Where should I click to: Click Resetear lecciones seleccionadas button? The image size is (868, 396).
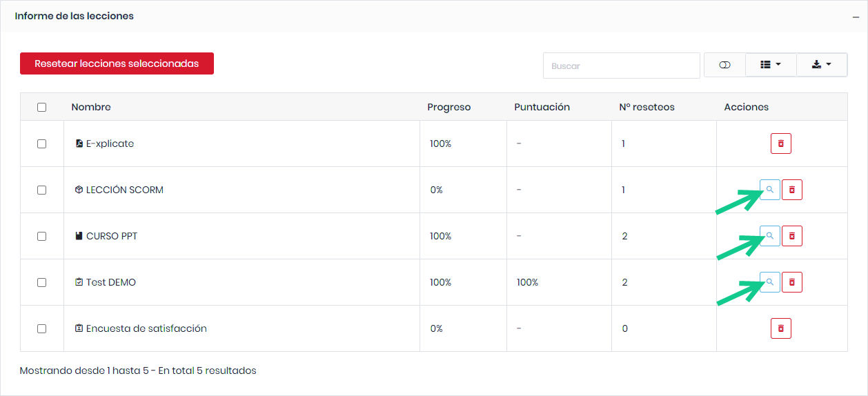[x=117, y=63]
